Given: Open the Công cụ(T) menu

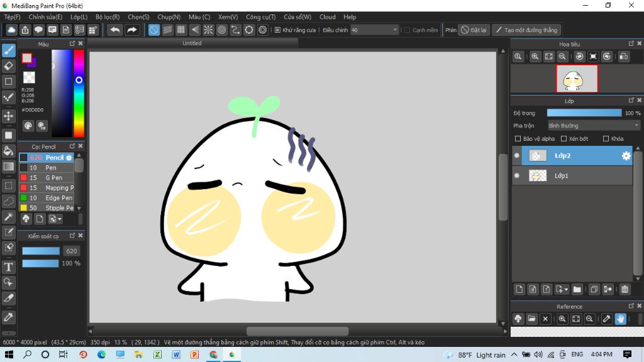Looking at the screenshot, I should [261, 17].
